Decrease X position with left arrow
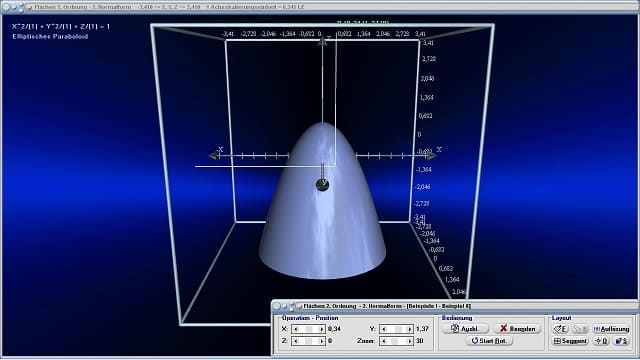Viewport: 640px width, 360px height. click(296, 329)
